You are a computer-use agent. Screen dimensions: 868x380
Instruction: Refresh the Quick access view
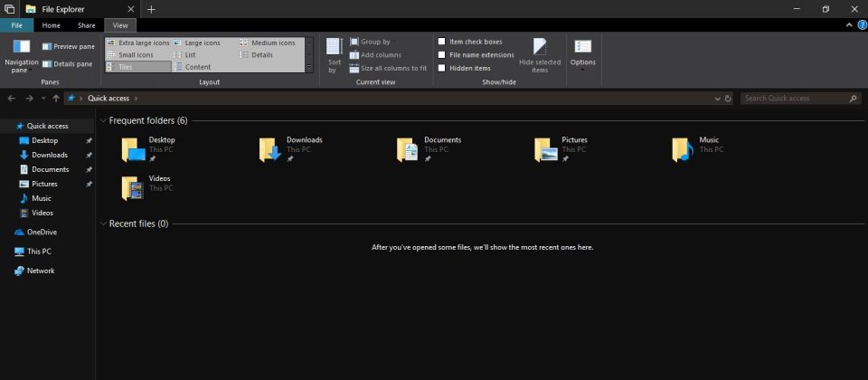click(x=728, y=99)
